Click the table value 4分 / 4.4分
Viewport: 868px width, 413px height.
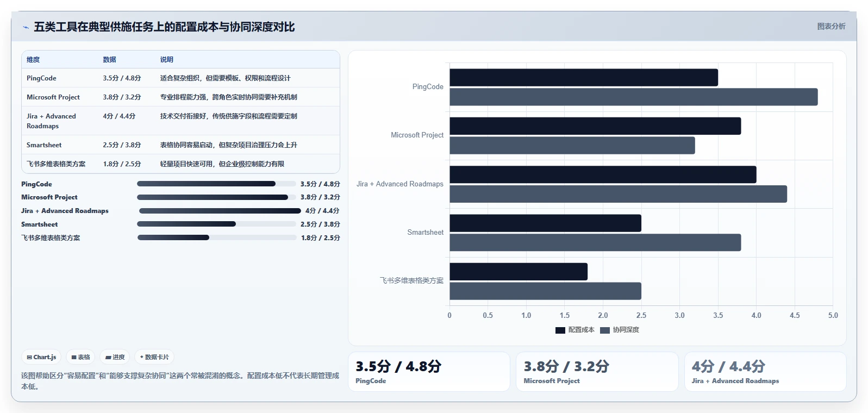[x=119, y=116]
